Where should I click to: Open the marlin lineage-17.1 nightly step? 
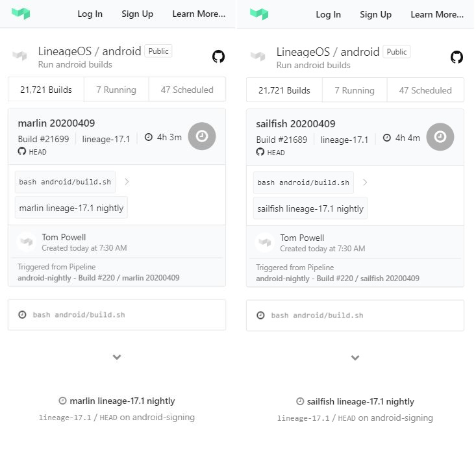(71, 208)
